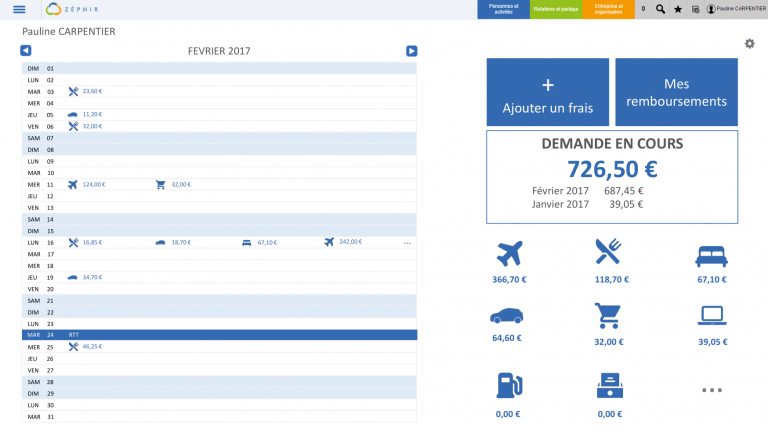Go to previous month with left arrow
The height and width of the screenshot is (432, 768).
tap(26, 51)
